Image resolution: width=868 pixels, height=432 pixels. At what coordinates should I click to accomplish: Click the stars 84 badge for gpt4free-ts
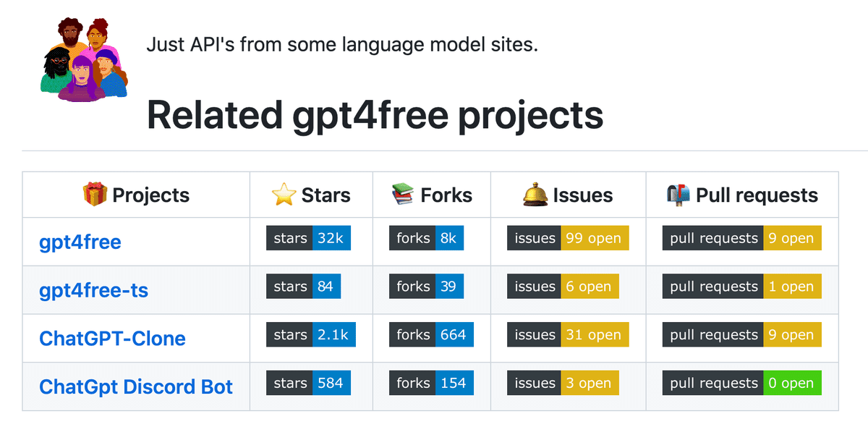tap(303, 286)
